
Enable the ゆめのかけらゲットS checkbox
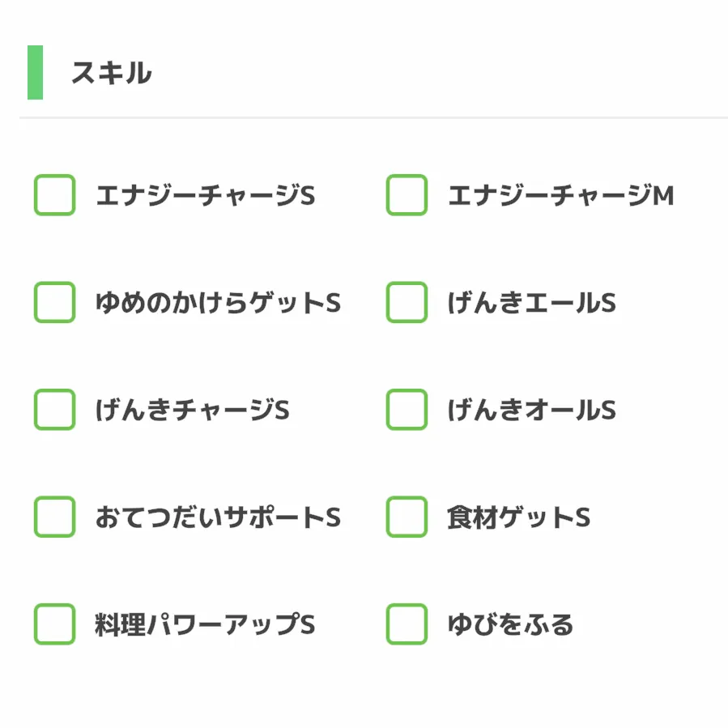point(55,303)
